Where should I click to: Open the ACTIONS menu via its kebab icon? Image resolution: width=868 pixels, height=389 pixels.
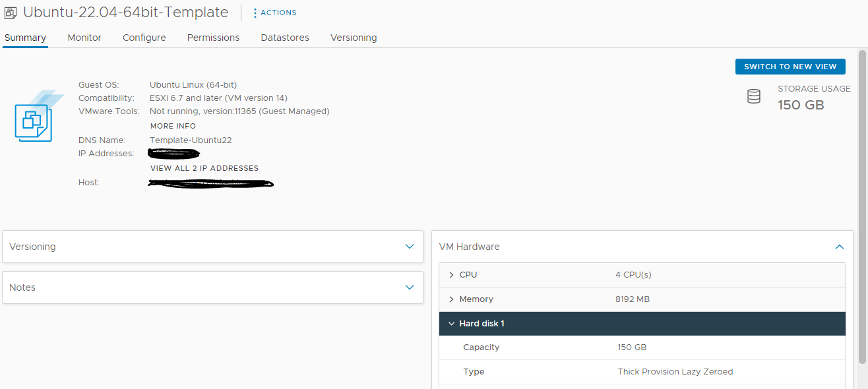pyautogui.click(x=254, y=12)
